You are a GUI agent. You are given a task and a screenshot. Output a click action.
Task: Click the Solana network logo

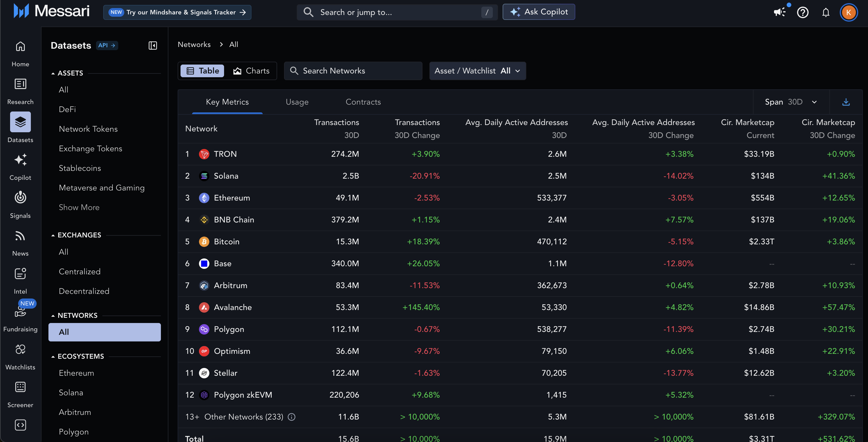(204, 176)
